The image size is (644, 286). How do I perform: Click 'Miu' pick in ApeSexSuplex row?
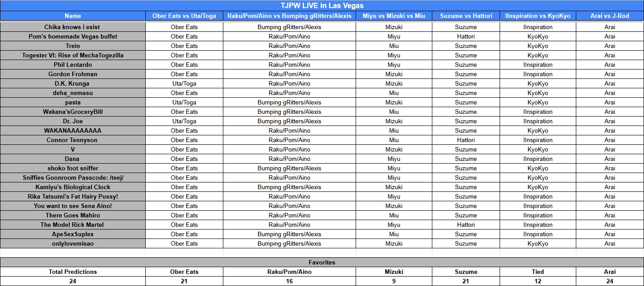[394, 234]
